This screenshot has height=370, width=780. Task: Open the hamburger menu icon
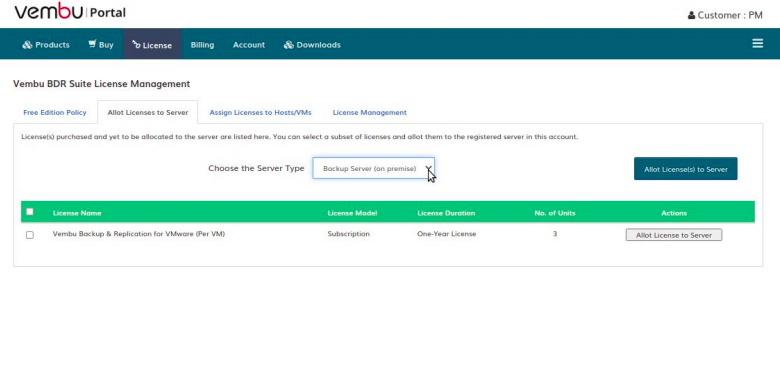[x=758, y=44]
